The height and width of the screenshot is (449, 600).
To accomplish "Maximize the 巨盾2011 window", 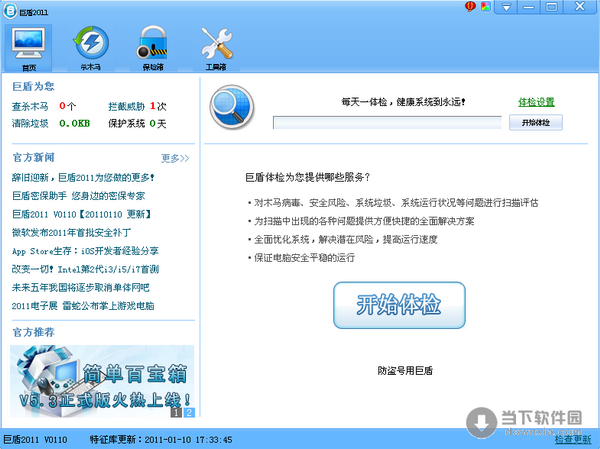I will point(551,7).
